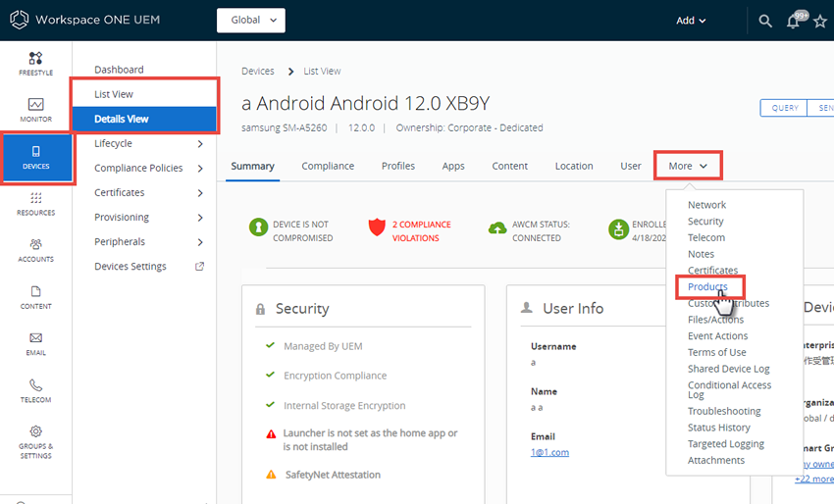This screenshot has height=504, width=834.
Task: Open the Global organization group dropdown
Action: (x=251, y=21)
